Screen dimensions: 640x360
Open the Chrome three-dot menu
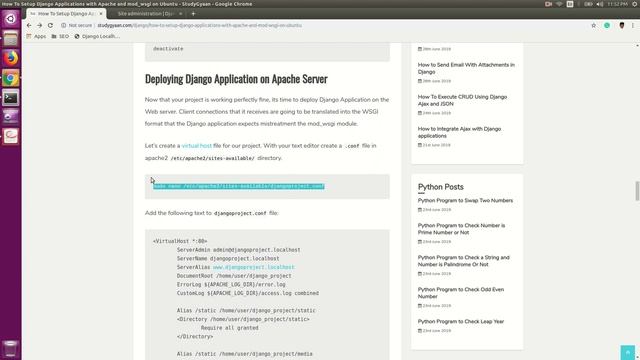[x=633, y=25]
